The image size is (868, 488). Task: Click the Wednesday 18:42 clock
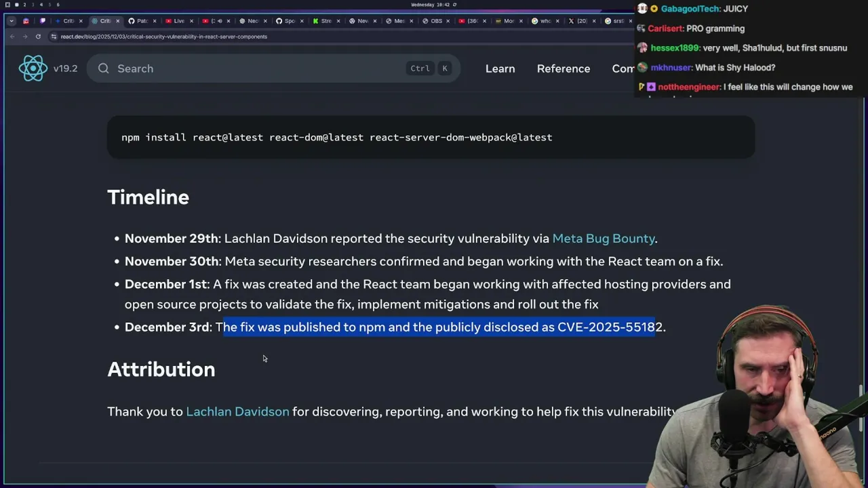click(x=430, y=5)
